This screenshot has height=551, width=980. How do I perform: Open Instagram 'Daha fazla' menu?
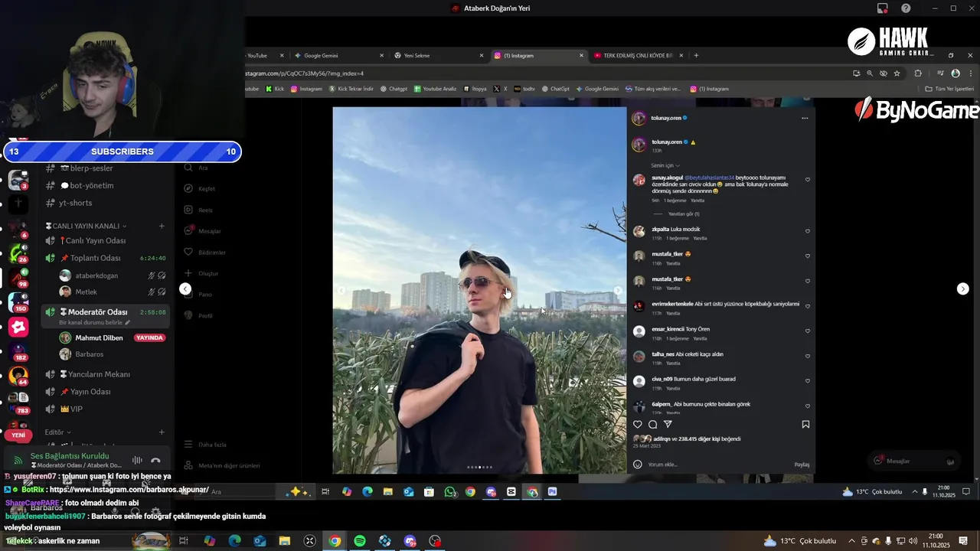[205, 445]
